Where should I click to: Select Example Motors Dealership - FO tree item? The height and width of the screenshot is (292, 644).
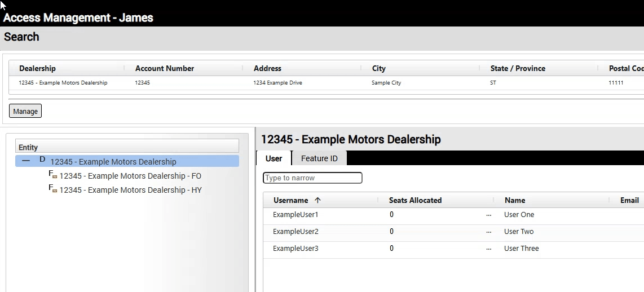point(130,176)
